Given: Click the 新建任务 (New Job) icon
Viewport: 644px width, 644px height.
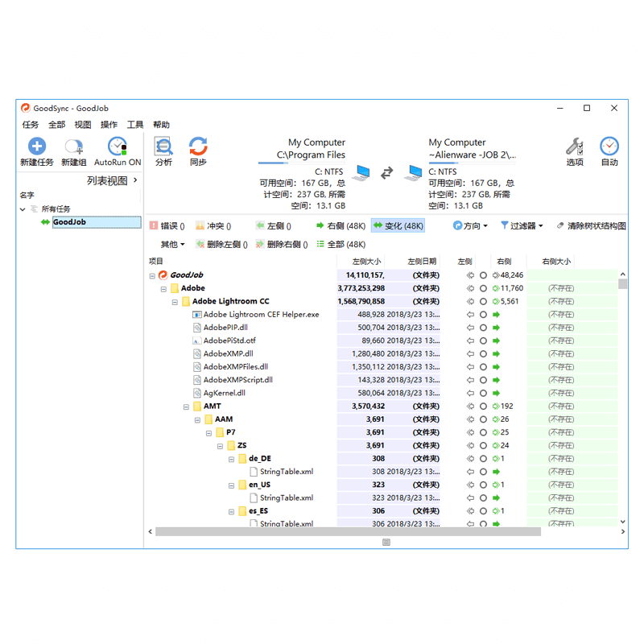Looking at the screenshot, I should (37, 147).
